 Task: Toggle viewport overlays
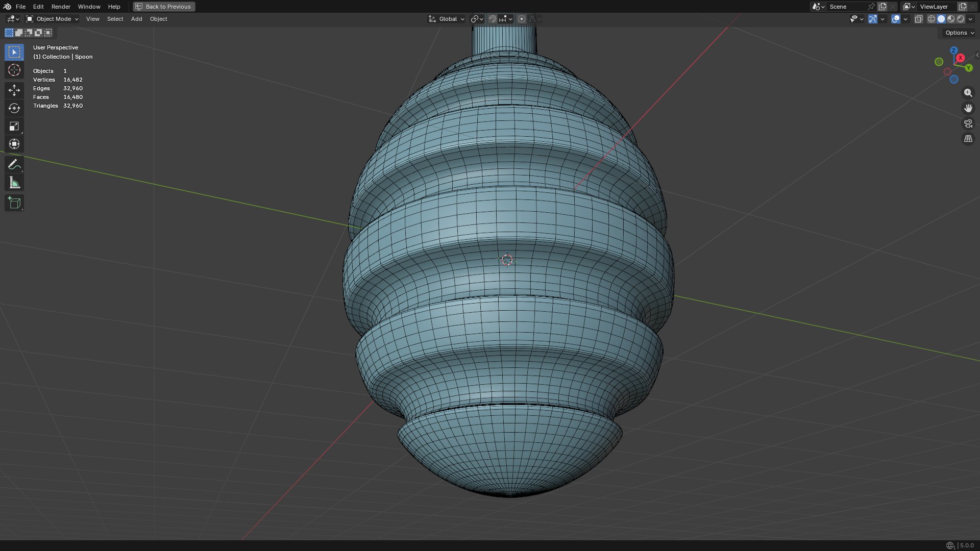point(896,19)
